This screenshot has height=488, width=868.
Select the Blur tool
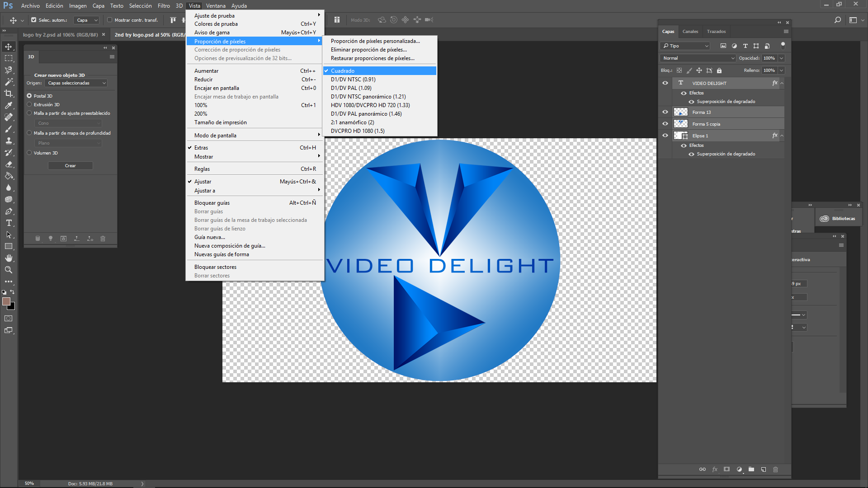pos(9,188)
